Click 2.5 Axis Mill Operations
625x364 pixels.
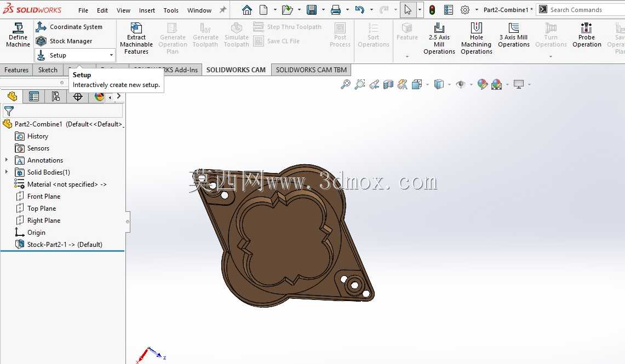coord(439,38)
